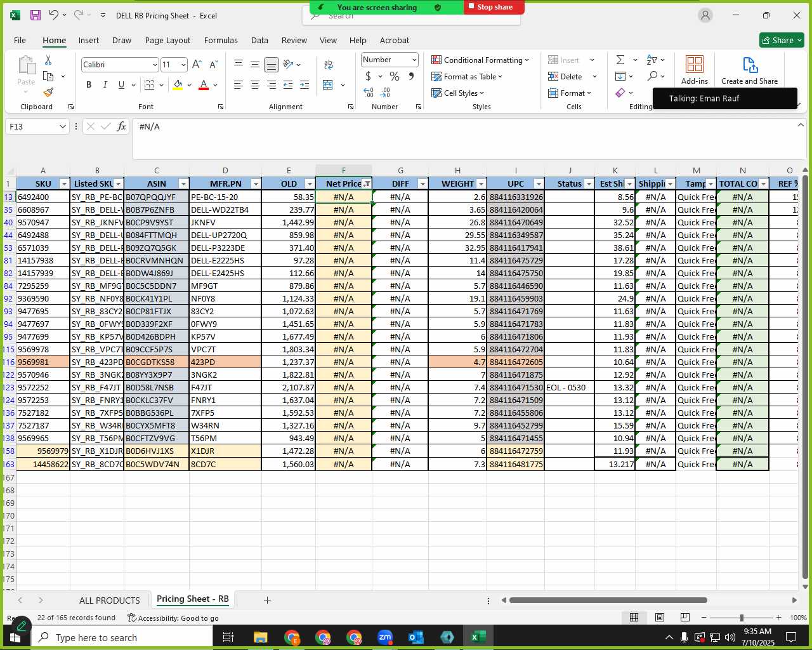Increase font size with larger A icon

(x=197, y=65)
